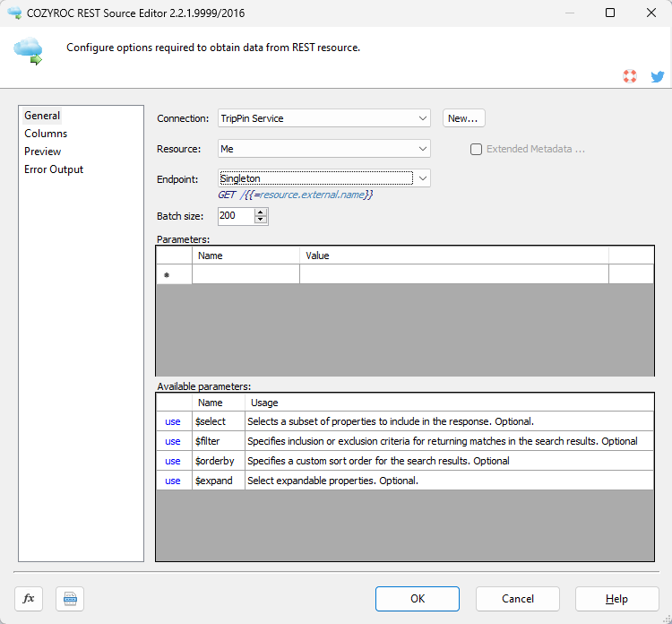This screenshot has width=672, height=624.
Task: Expand the Connection dropdown arrow
Action: [x=423, y=118]
